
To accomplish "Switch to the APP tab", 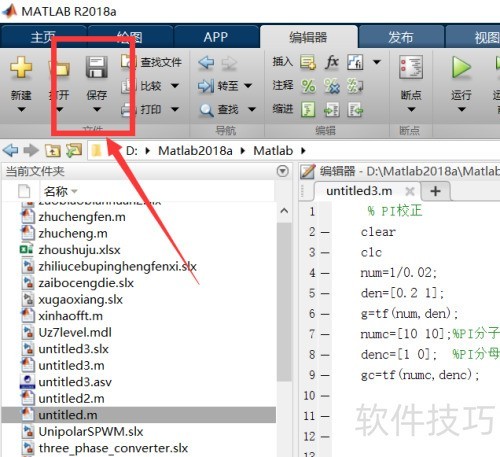I will point(216,37).
